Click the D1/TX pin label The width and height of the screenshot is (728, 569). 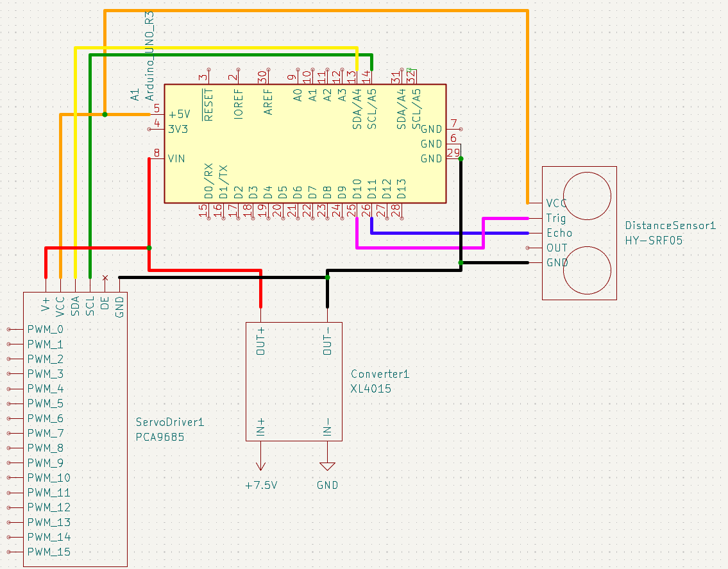click(x=223, y=182)
